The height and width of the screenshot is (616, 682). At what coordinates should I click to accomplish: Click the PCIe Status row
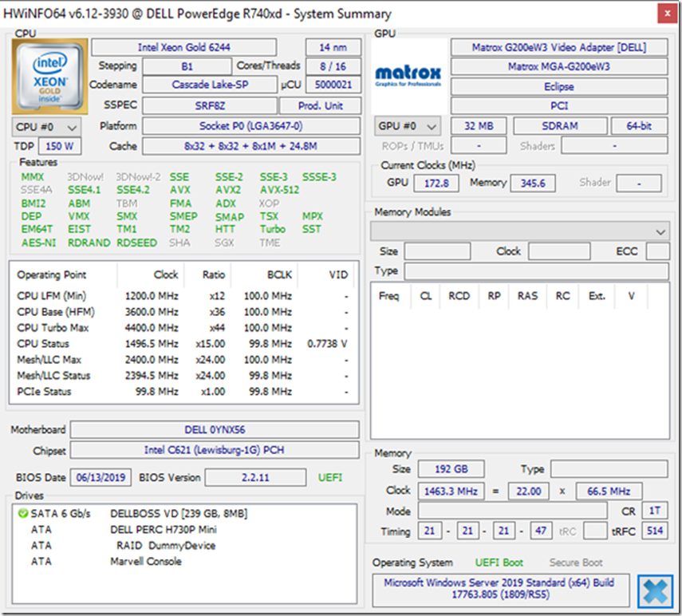click(x=183, y=392)
